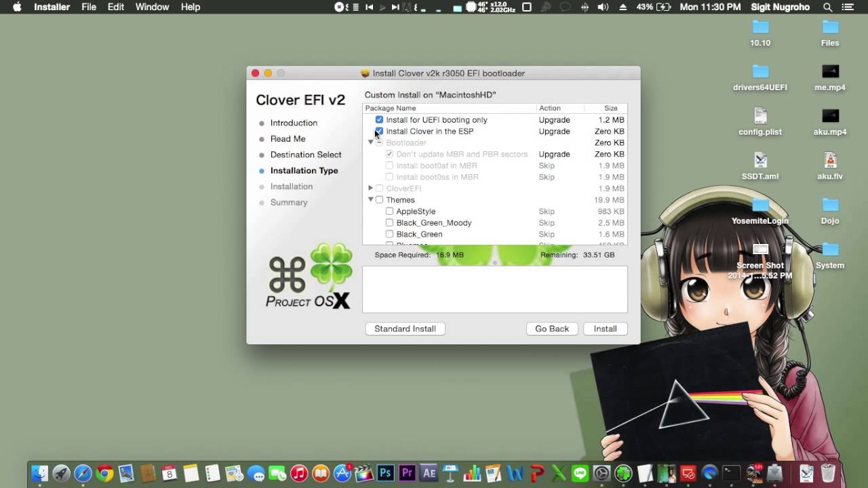Go to the Introduction step

click(x=294, y=123)
